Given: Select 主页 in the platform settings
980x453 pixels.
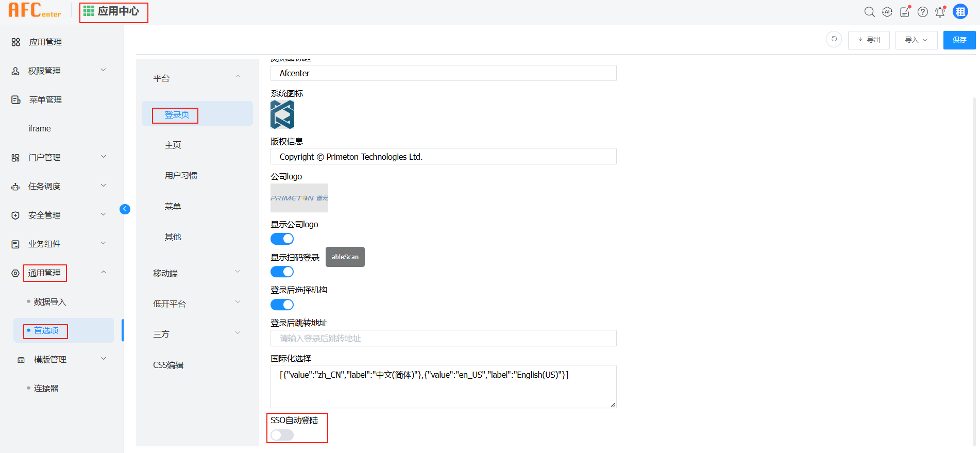Looking at the screenshot, I should [173, 145].
